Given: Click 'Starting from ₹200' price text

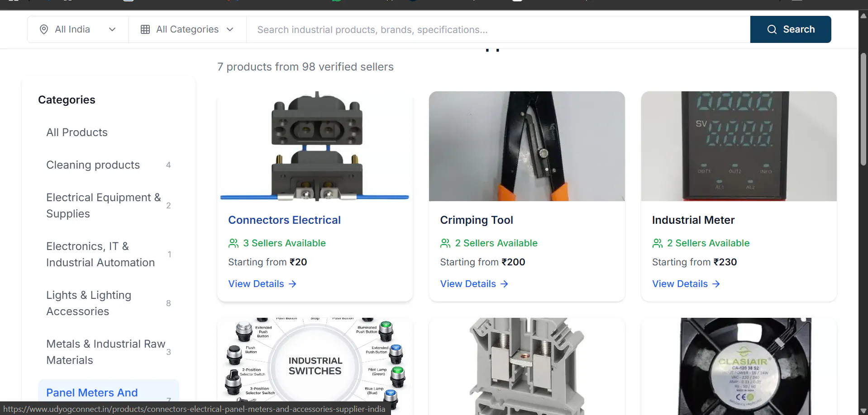Looking at the screenshot, I should [x=482, y=262].
